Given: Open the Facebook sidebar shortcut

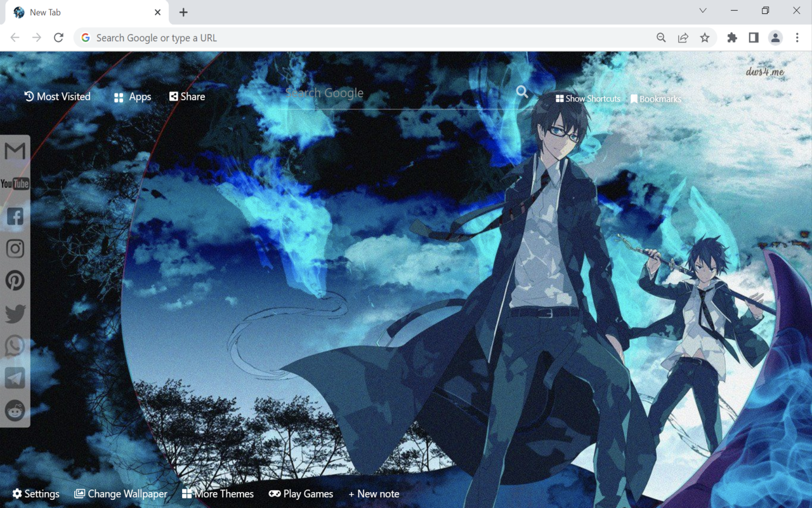Looking at the screenshot, I should (x=15, y=216).
